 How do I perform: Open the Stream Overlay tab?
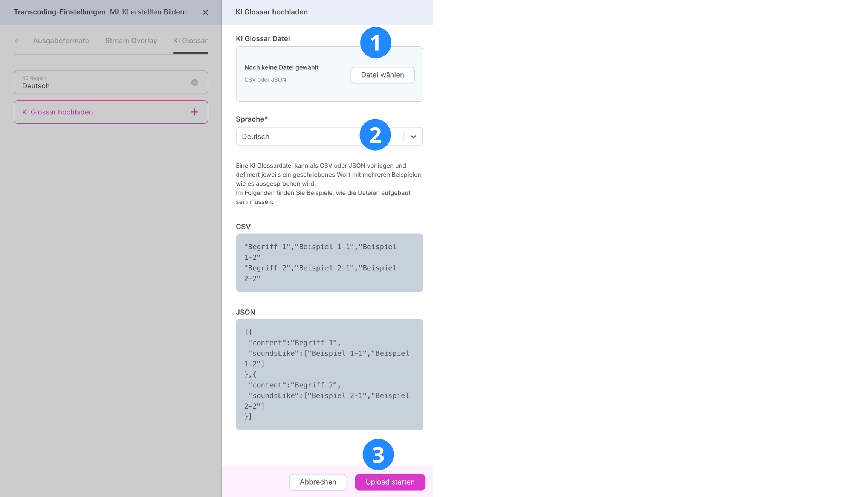pos(131,41)
